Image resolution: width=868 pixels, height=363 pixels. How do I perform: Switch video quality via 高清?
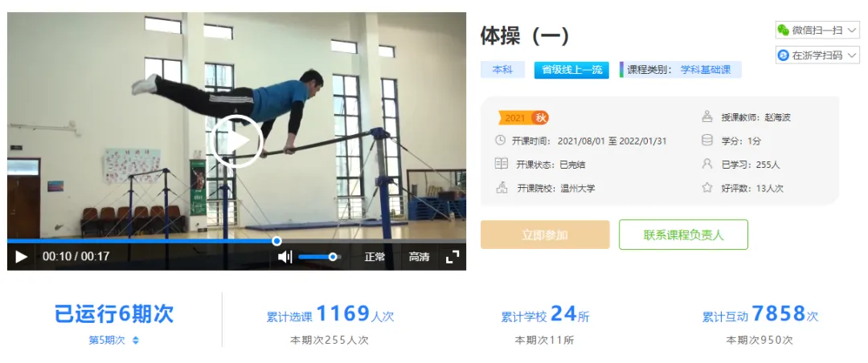pyautogui.click(x=419, y=257)
